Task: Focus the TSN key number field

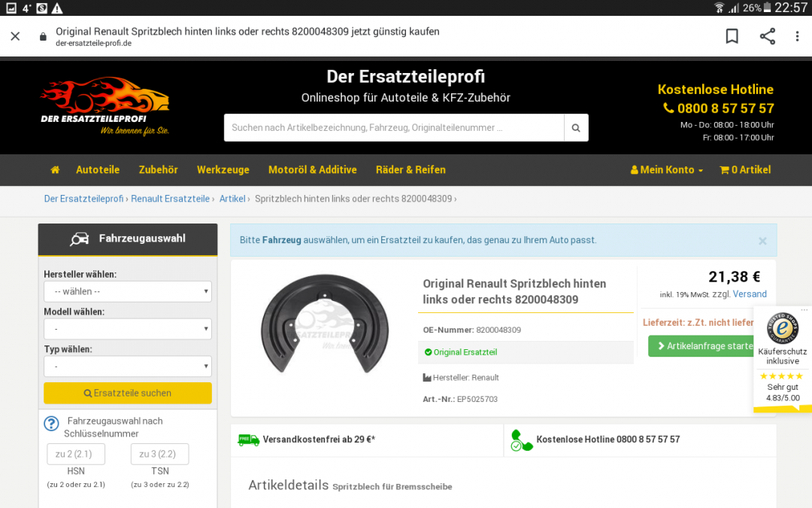Action: (x=160, y=454)
